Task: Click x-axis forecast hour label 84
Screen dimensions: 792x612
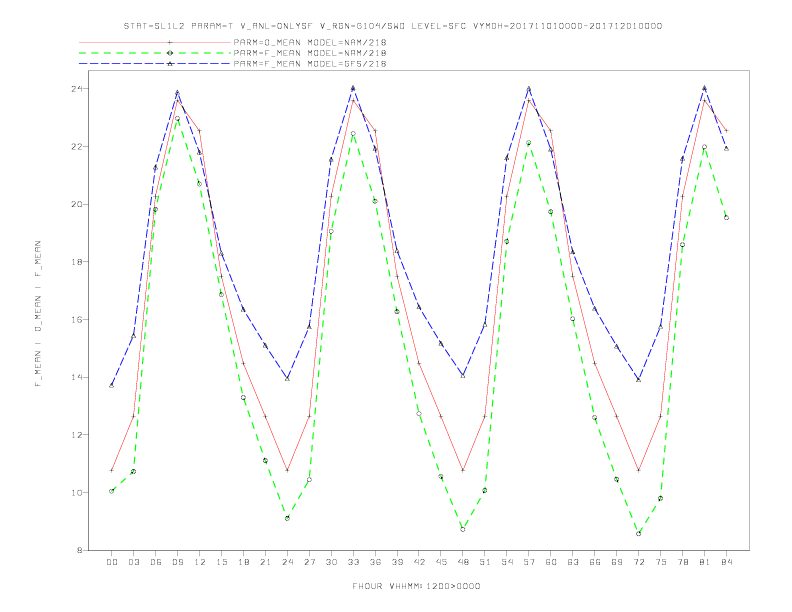Action: coord(726,562)
